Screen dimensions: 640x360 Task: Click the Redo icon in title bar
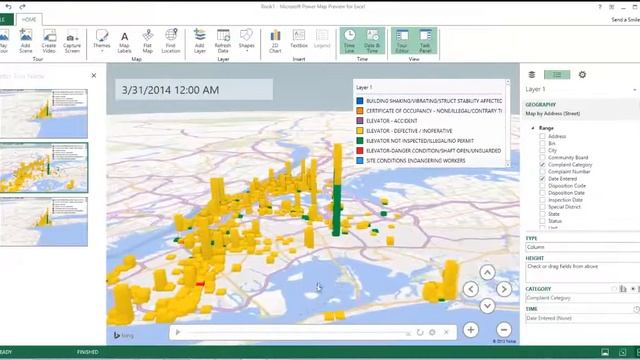point(22,7)
